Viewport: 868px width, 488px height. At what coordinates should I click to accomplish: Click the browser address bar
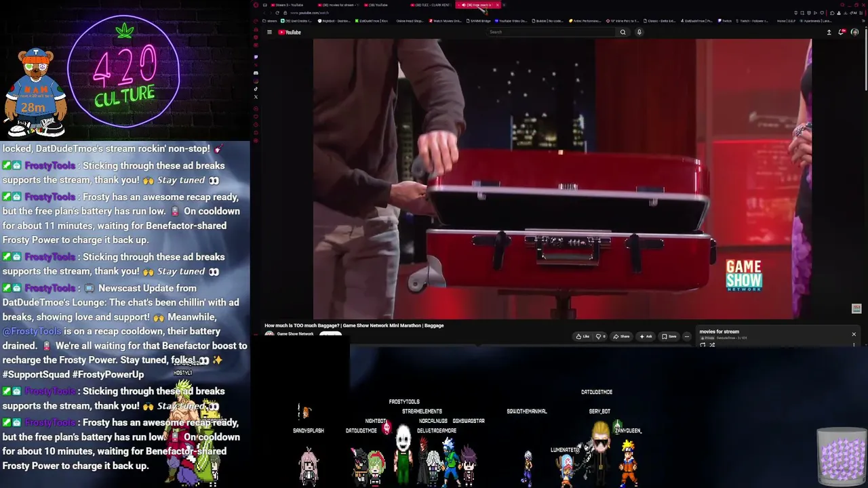click(x=536, y=13)
